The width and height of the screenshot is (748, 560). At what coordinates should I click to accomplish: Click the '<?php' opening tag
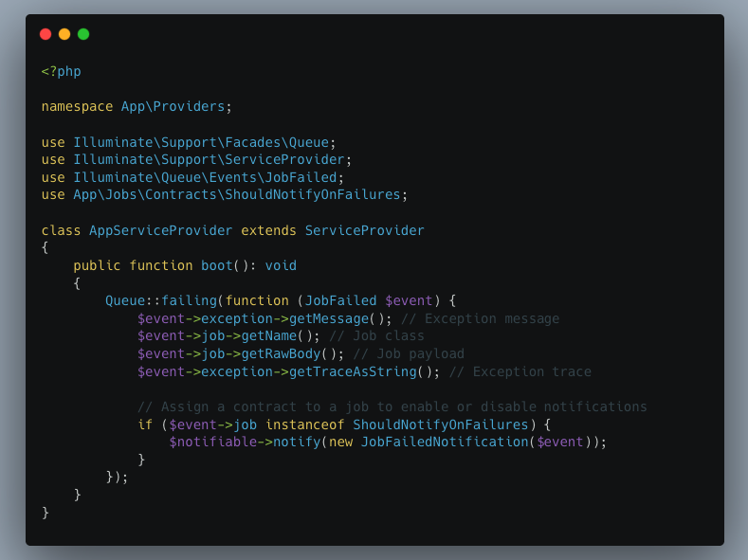(x=61, y=71)
